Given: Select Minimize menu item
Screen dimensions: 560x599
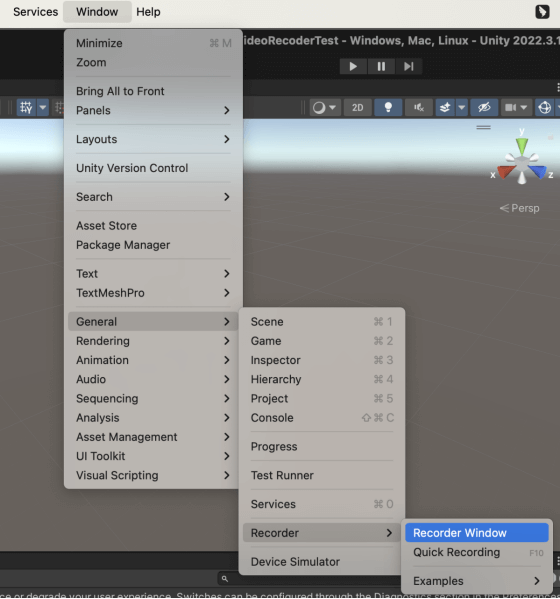Looking at the screenshot, I should click(x=153, y=43).
